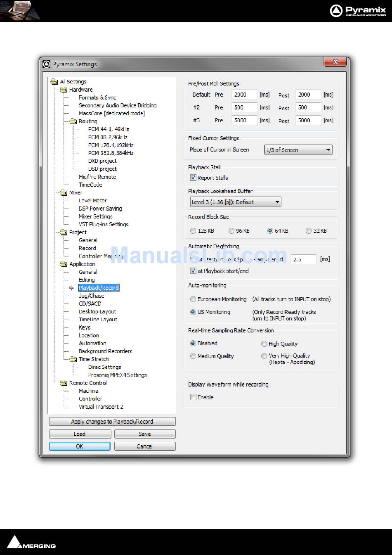Select PCM 176.4,192kHz routing

(x=111, y=145)
